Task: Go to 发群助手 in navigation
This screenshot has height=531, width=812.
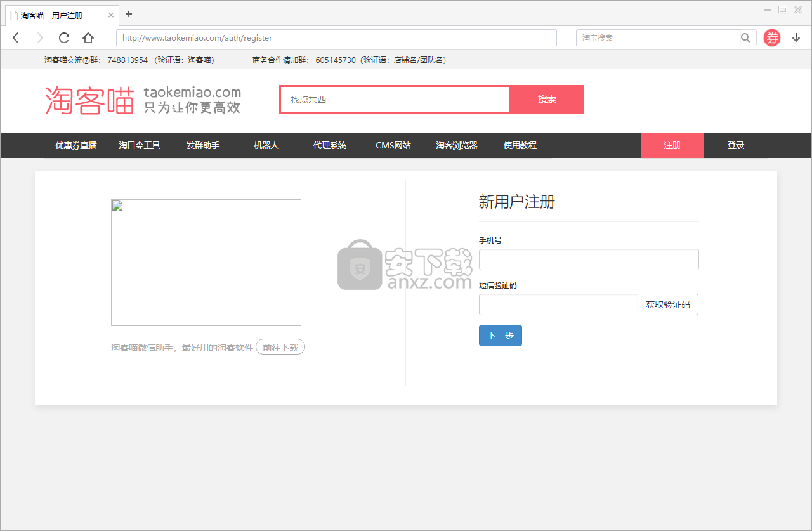Action: pos(203,145)
